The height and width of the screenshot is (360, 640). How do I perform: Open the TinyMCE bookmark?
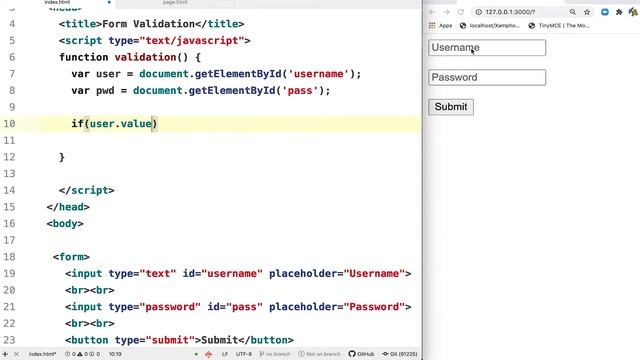[559, 26]
